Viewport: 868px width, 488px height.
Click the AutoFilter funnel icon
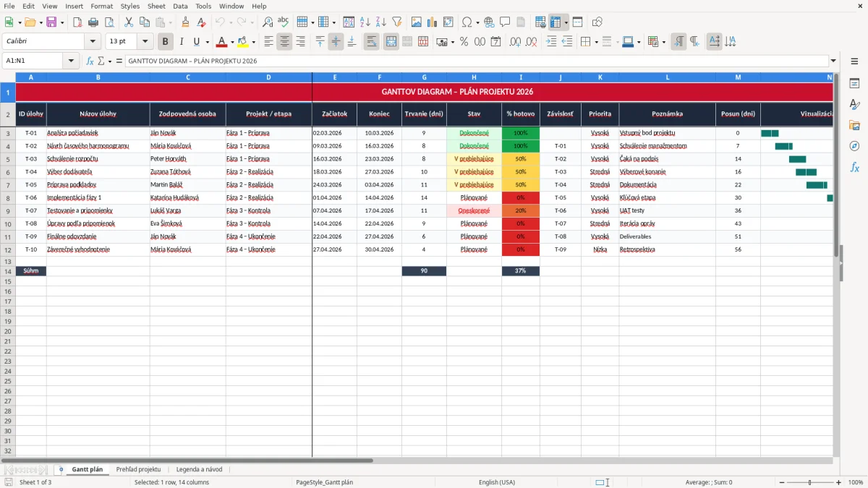click(396, 22)
